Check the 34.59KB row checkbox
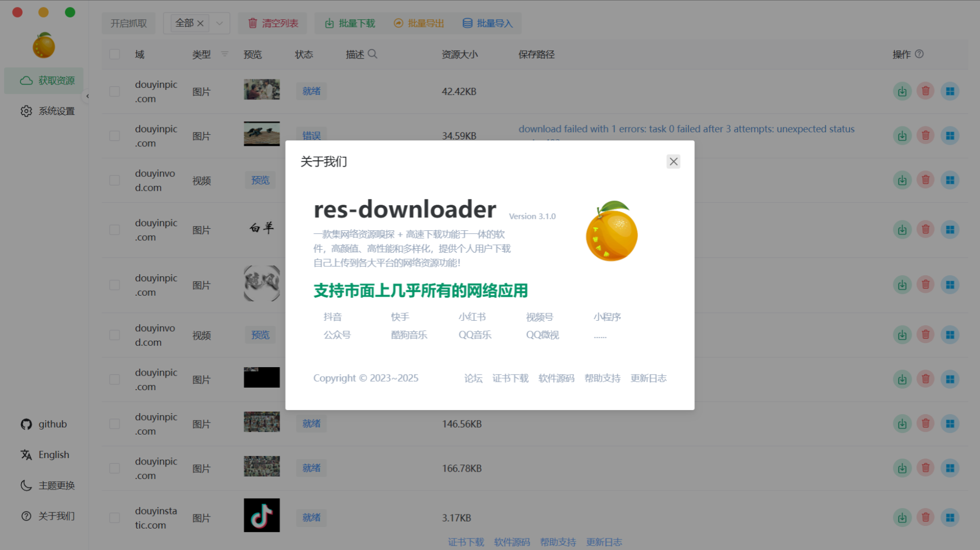The width and height of the screenshot is (980, 550). [114, 136]
